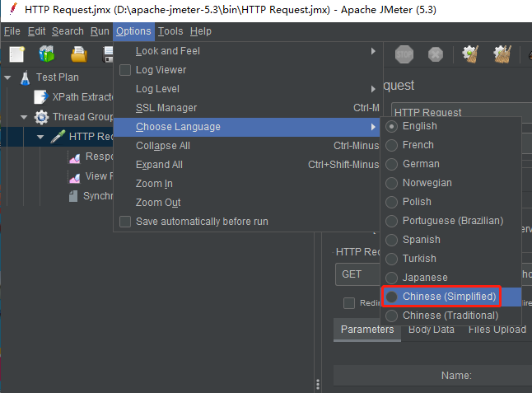Screen dimensions: 532x393
Task: Click the panel divider handle dots
Action: 318,384
